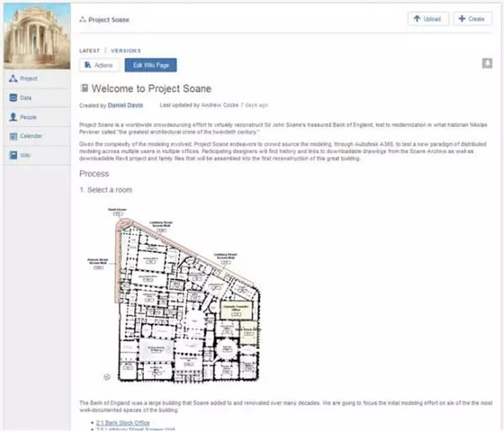Click the bookmark icon right of Edit Wiki Page

pyautogui.click(x=487, y=63)
